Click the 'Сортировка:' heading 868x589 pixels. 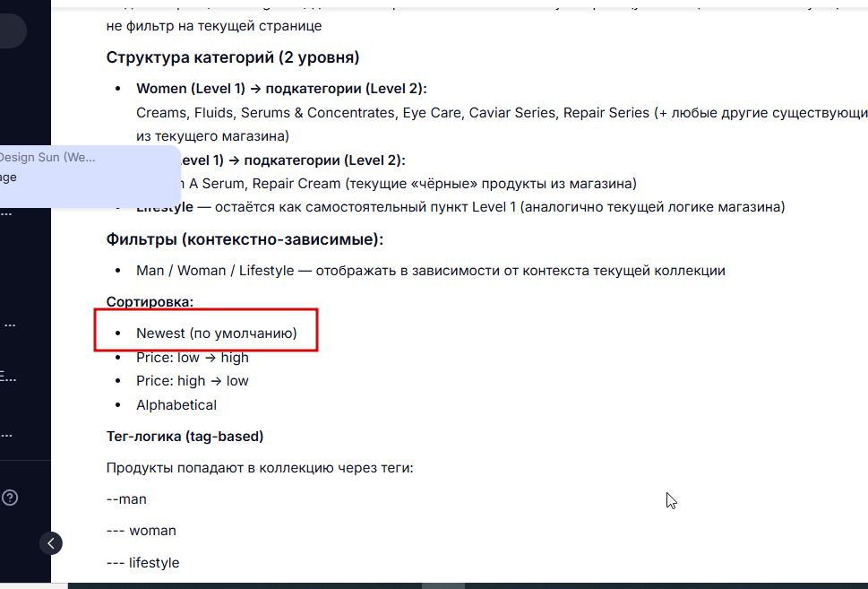pos(150,302)
